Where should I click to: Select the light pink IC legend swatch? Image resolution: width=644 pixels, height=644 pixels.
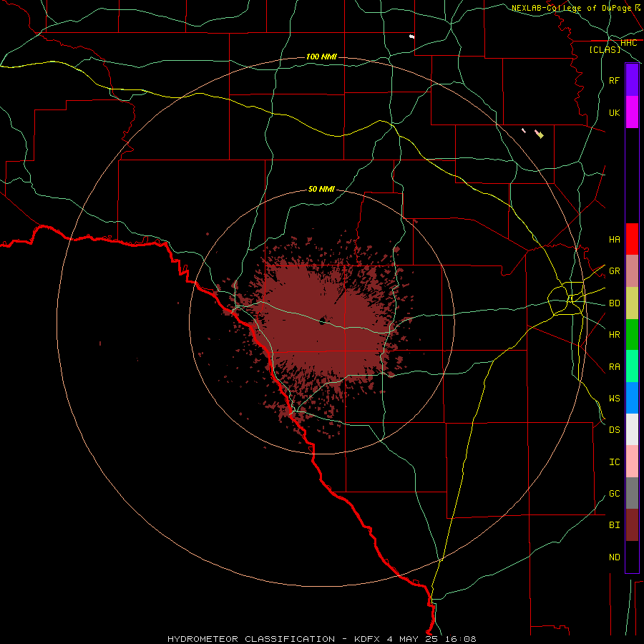click(x=632, y=462)
